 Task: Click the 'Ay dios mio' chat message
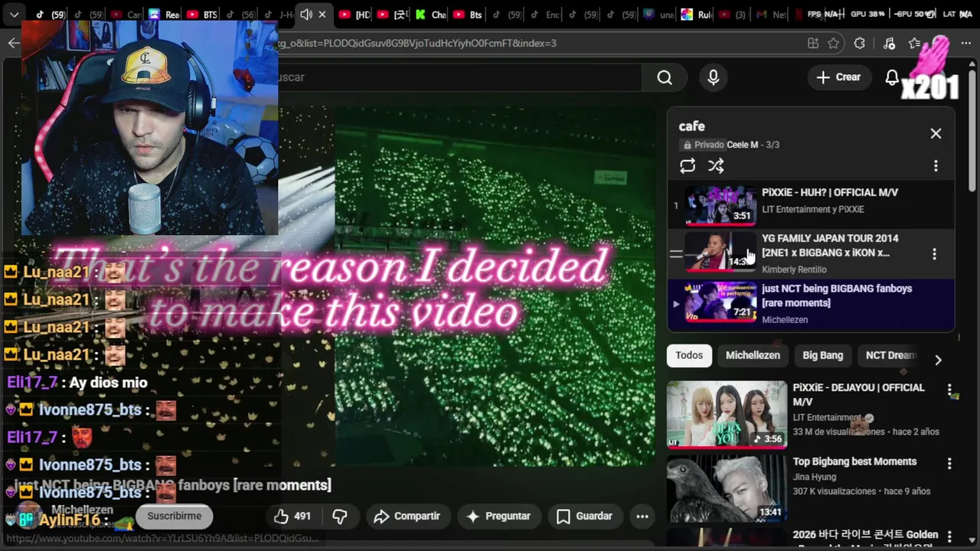[108, 383]
